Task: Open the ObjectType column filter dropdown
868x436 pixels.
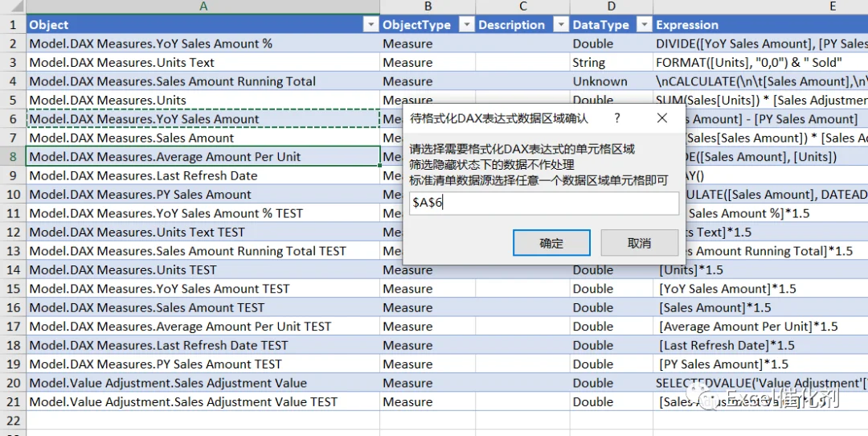Action: pos(467,25)
